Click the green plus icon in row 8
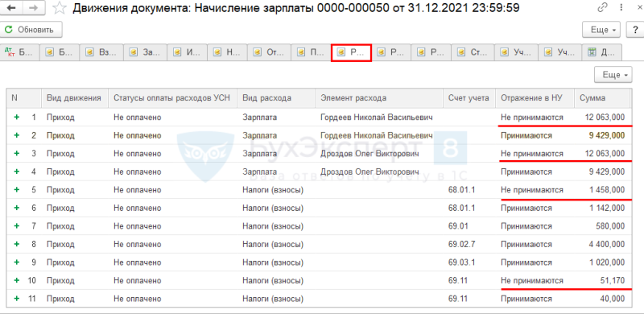644x314 pixels. pyautogui.click(x=17, y=244)
